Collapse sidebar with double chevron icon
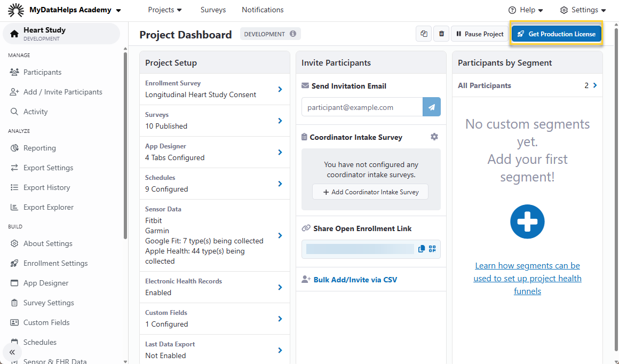This screenshot has height=364, width=619. point(12,352)
